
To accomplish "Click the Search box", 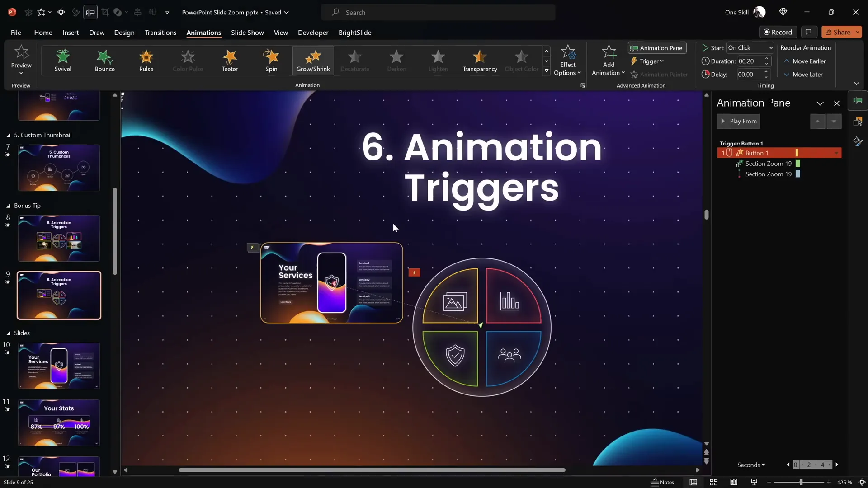I will (x=438, y=12).
